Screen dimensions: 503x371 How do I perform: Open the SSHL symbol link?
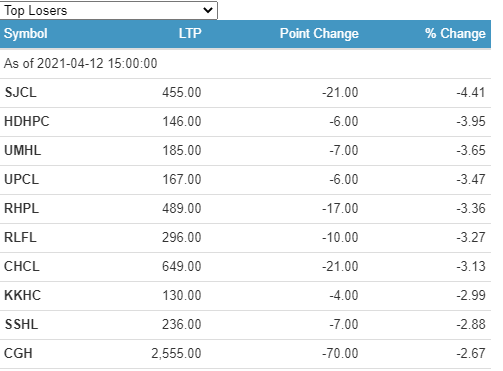pos(21,324)
